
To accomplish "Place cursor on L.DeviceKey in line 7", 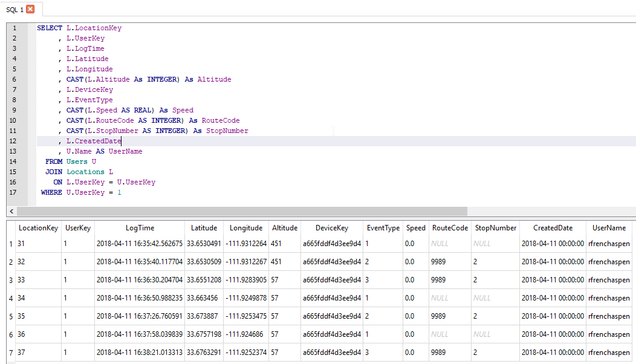I will 89,89.
